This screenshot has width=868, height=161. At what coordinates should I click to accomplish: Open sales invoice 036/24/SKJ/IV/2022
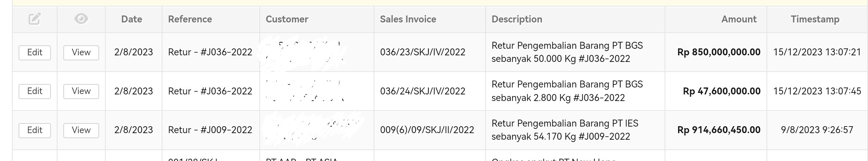[x=423, y=91]
